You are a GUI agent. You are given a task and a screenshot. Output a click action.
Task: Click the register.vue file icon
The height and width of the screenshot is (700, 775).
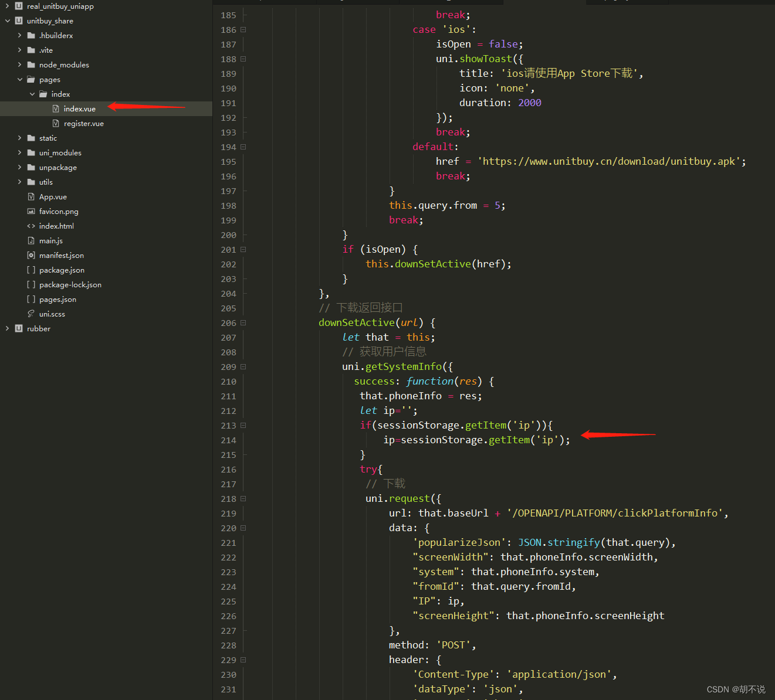56,123
